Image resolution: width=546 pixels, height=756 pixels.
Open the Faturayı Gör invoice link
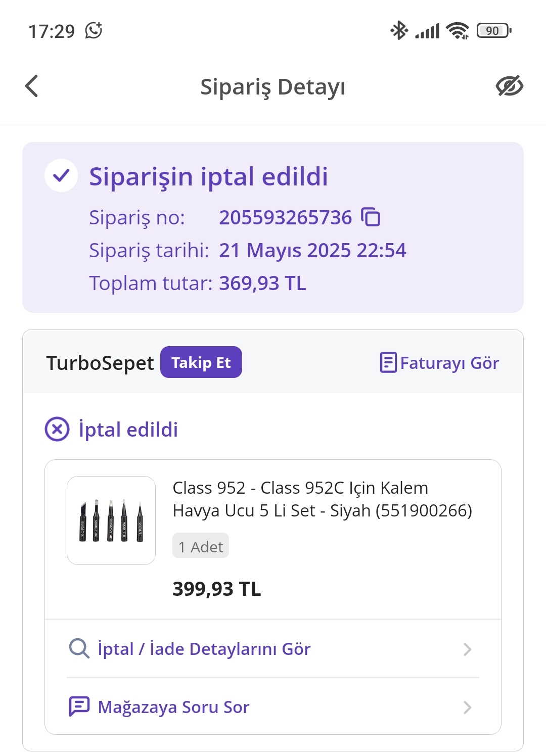pos(449,363)
